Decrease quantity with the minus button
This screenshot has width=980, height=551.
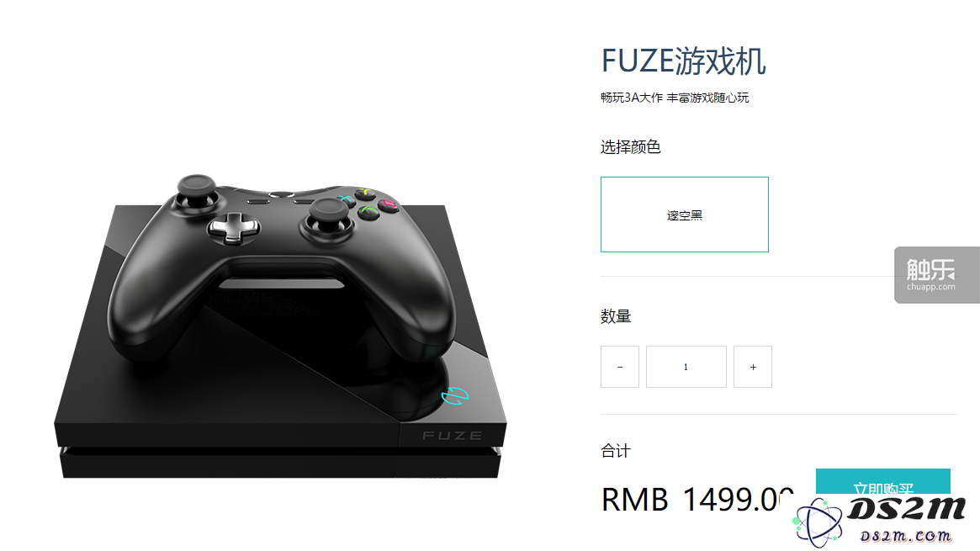point(619,367)
